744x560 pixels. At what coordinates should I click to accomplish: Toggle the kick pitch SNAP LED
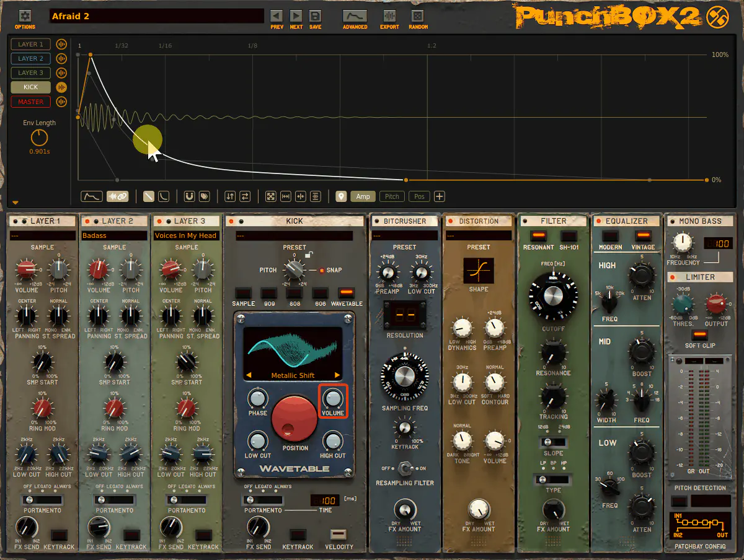tap(322, 271)
